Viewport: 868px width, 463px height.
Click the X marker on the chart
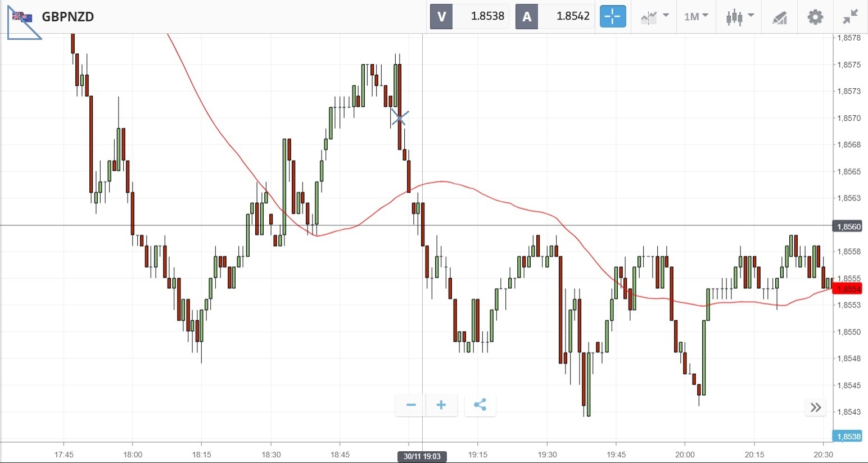(x=400, y=118)
